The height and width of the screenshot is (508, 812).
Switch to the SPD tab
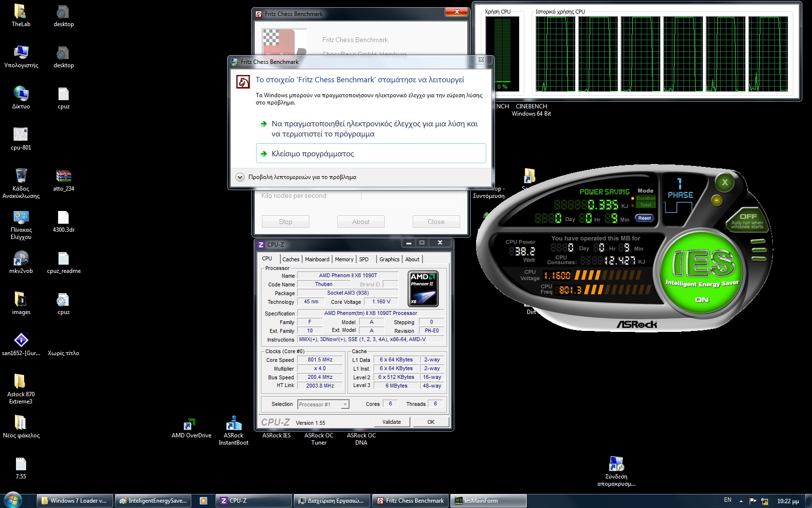tap(364, 259)
